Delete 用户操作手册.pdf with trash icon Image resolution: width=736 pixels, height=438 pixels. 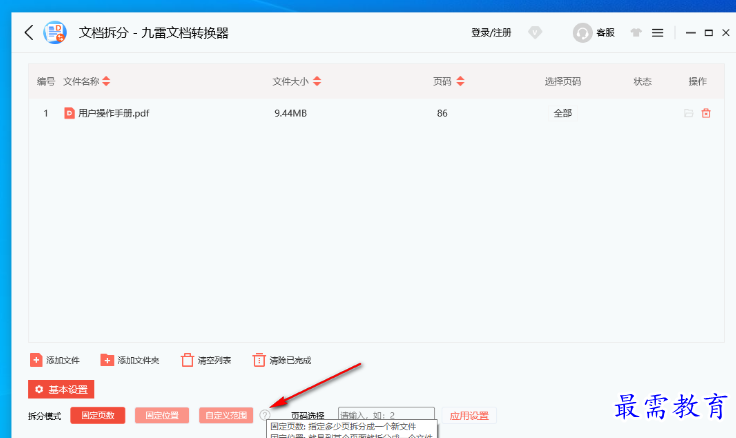click(x=705, y=113)
